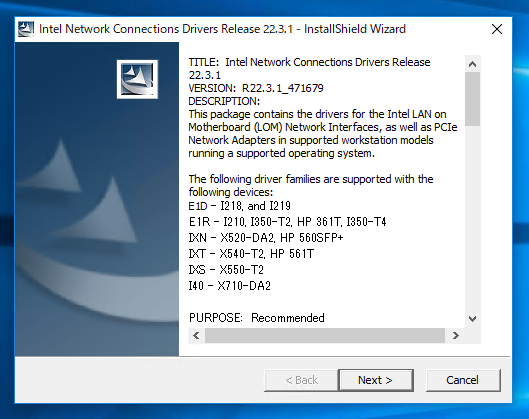
Task: Click the empty vertical scrollbar track below thumb
Action: [473, 219]
